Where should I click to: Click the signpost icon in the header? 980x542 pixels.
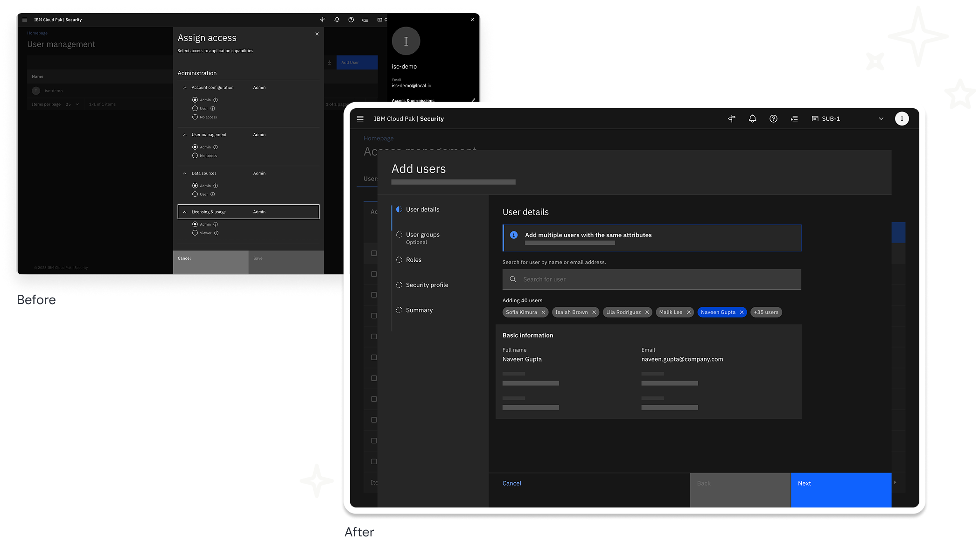[732, 119]
